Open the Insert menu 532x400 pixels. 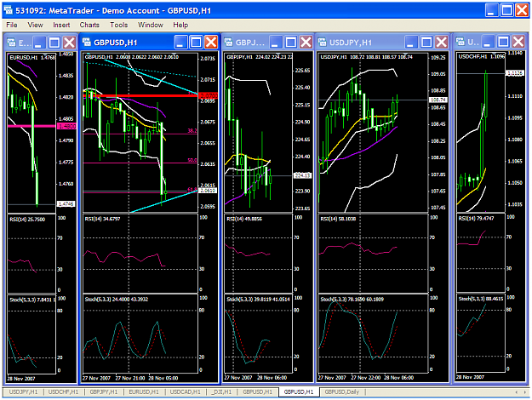coord(61,25)
